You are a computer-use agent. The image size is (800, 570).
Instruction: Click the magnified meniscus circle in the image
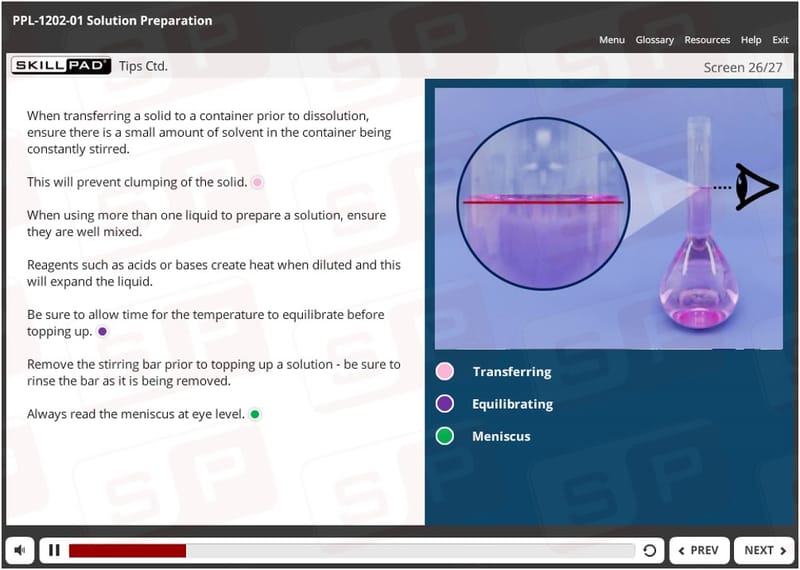(543, 204)
